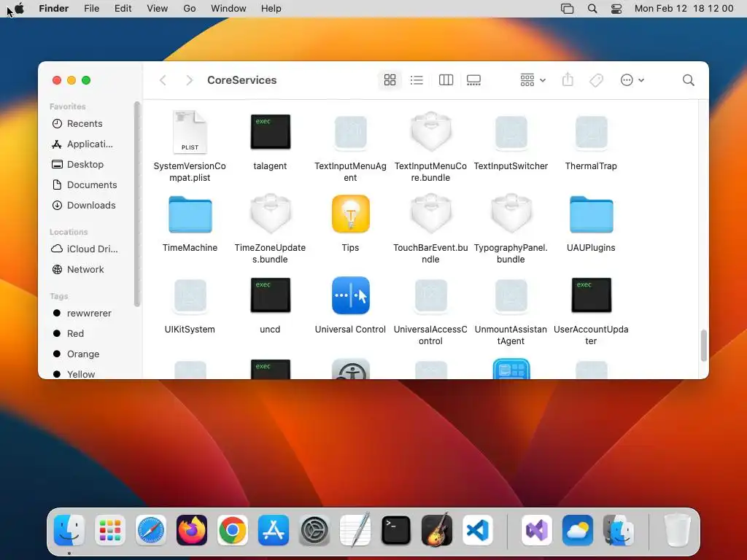Click the Finder window search icon
The height and width of the screenshot is (560, 747).
click(x=688, y=80)
